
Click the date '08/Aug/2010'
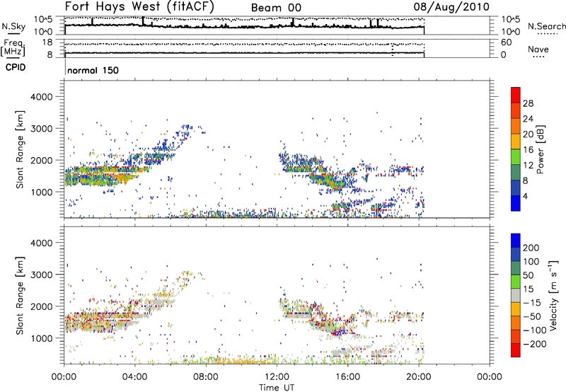451,7
